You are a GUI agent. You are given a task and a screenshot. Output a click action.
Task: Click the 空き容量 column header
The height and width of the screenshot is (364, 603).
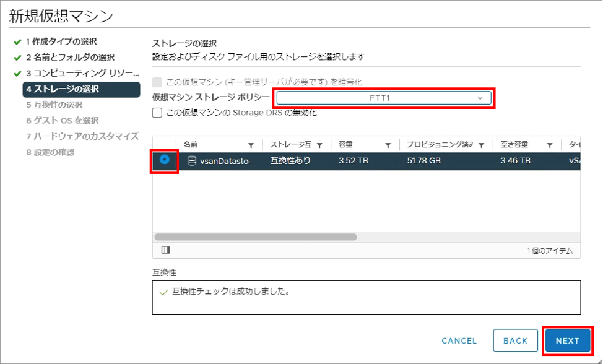tap(514, 144)
